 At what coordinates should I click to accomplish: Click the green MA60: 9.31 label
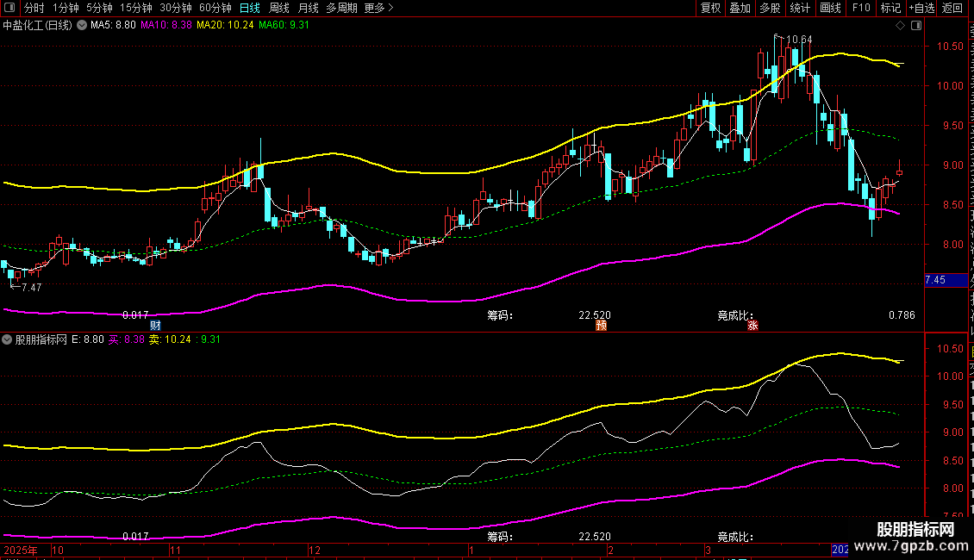(x=284, y=26)
